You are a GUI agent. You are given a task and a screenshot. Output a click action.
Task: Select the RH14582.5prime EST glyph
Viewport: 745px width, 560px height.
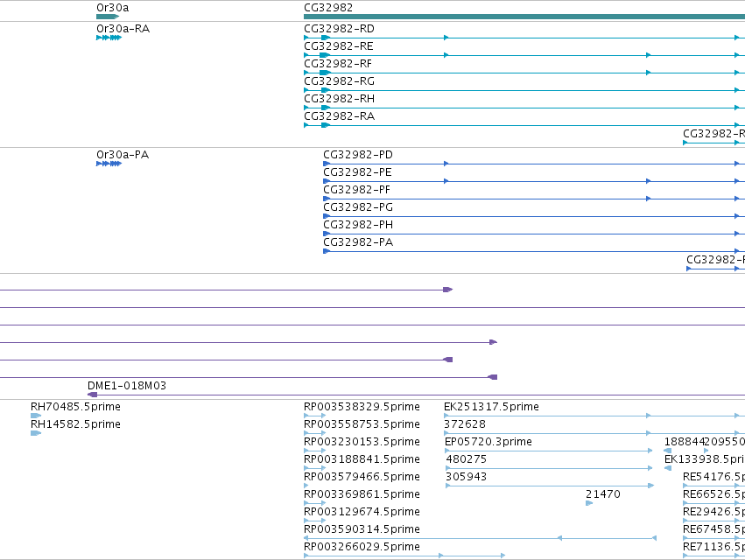36,433
